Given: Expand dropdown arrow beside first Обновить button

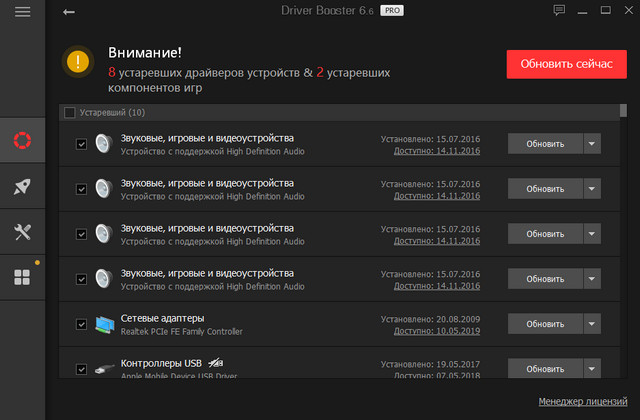Looking at the screenshot, I should [x=591, y=143].
